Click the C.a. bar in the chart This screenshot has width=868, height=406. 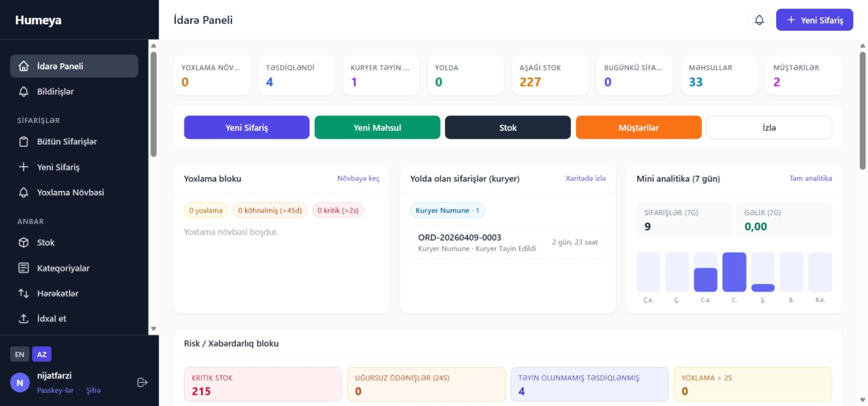coord(705,280)
